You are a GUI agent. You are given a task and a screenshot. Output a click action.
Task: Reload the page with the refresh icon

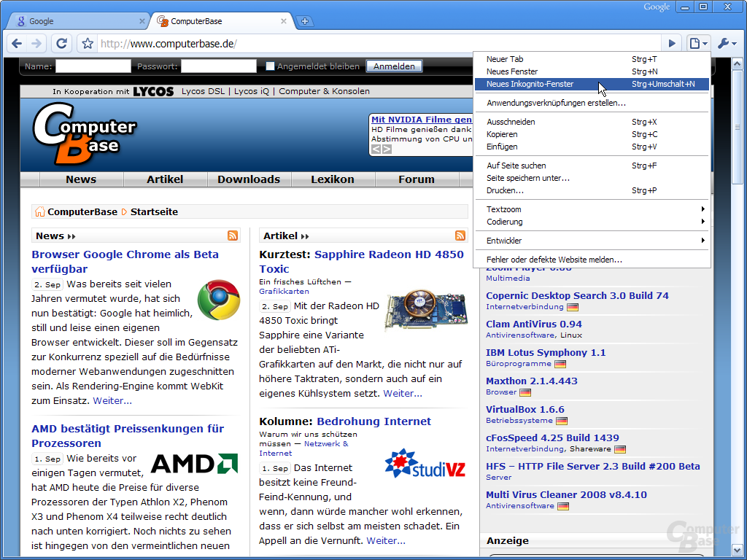point(61,44)
